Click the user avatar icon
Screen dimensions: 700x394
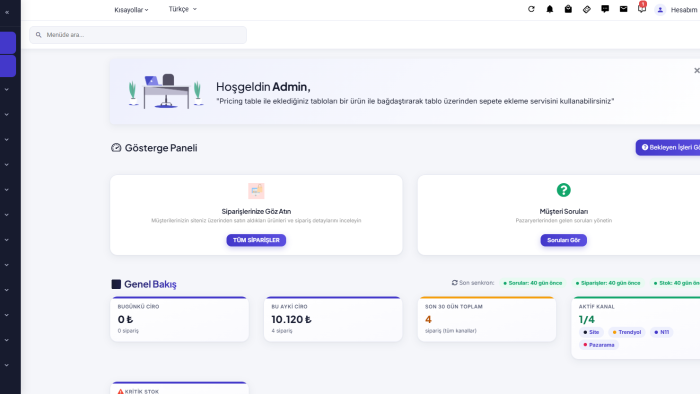[x=660, y=10]
